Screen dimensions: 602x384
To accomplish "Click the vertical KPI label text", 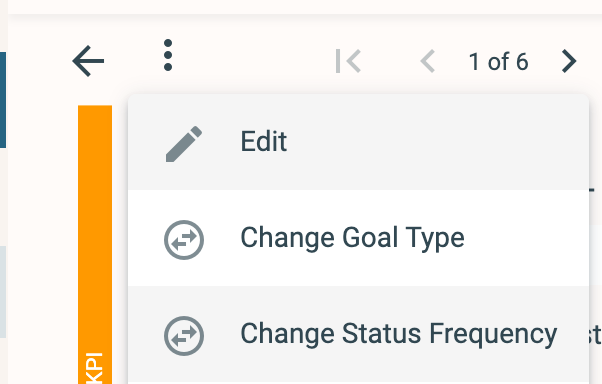I will (95, 368).
